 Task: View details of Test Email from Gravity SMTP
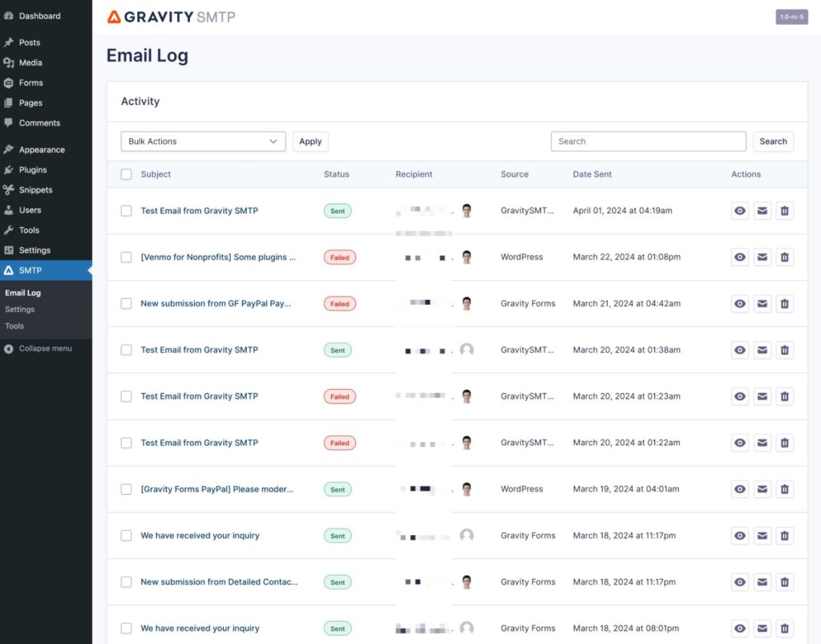point(739,210)
